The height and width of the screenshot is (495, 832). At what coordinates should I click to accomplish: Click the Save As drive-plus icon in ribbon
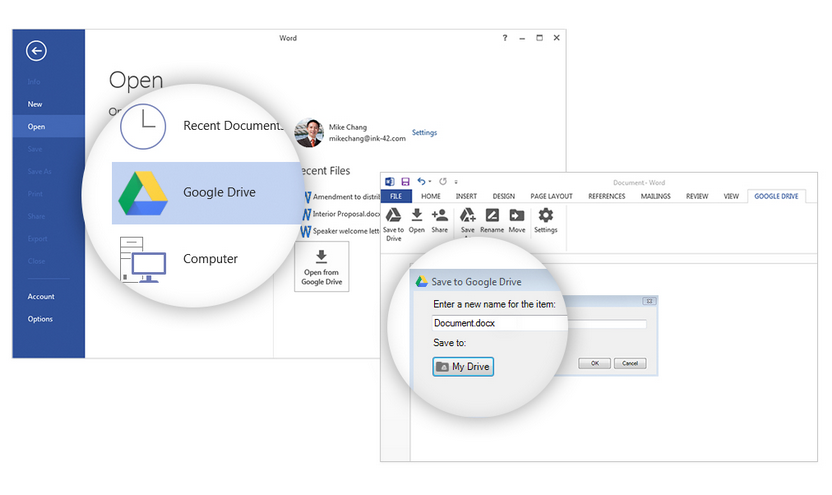click(x=467, y=215)
